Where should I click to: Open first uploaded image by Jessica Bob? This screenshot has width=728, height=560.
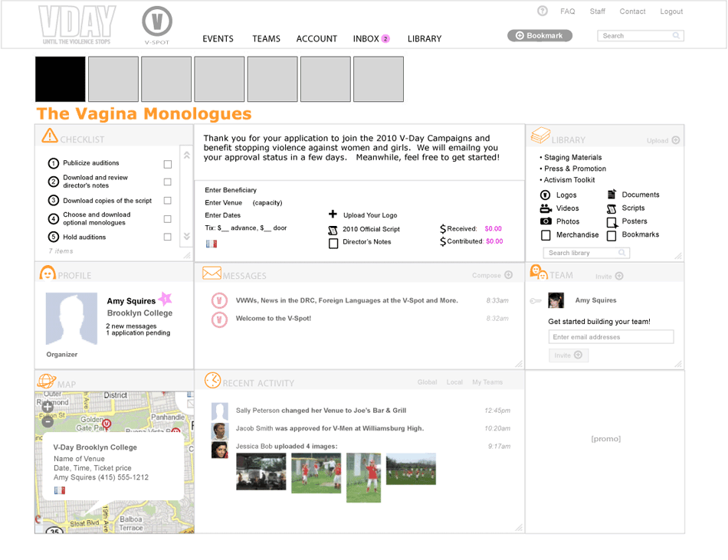tap(261, 471)
